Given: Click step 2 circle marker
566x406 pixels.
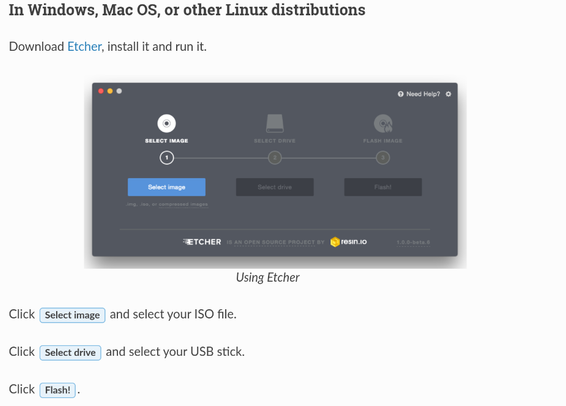Looking at the screenshot, I should click(275, 158).
